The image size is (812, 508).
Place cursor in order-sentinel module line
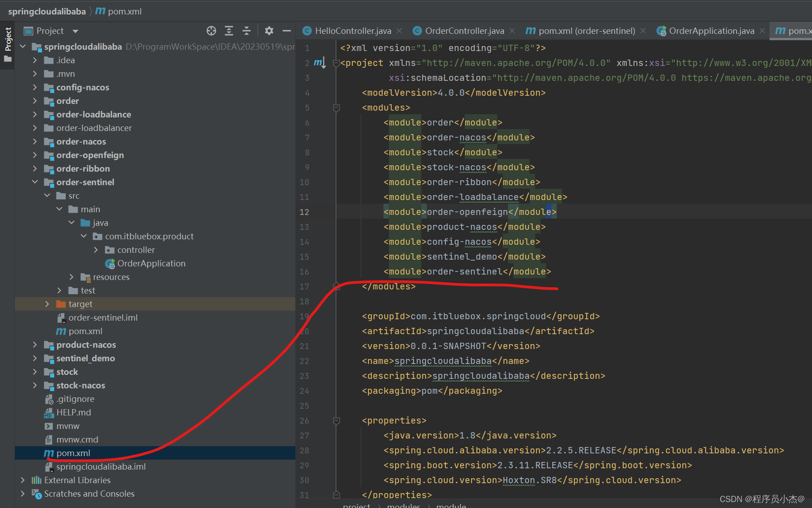tap(467, 271)
